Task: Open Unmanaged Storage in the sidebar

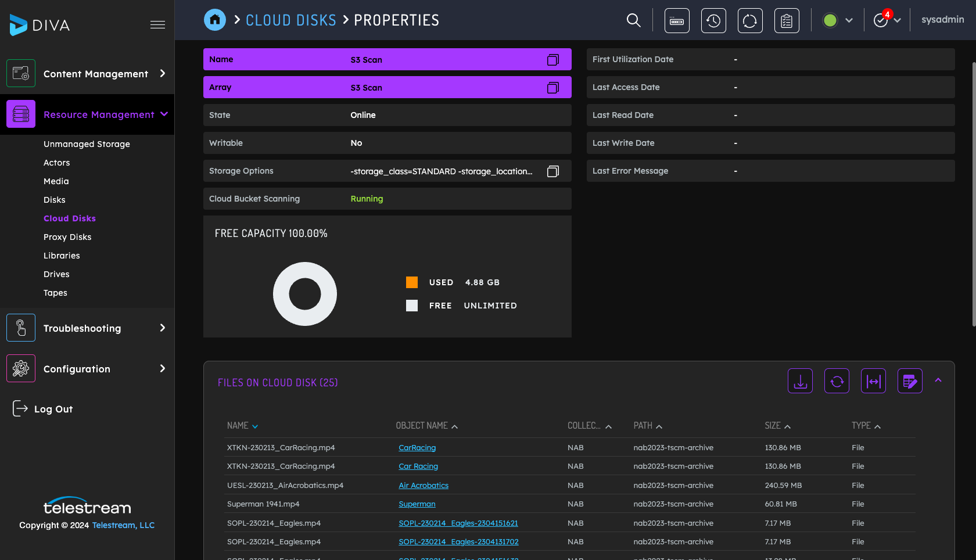Action: click(x=87, y=144)
